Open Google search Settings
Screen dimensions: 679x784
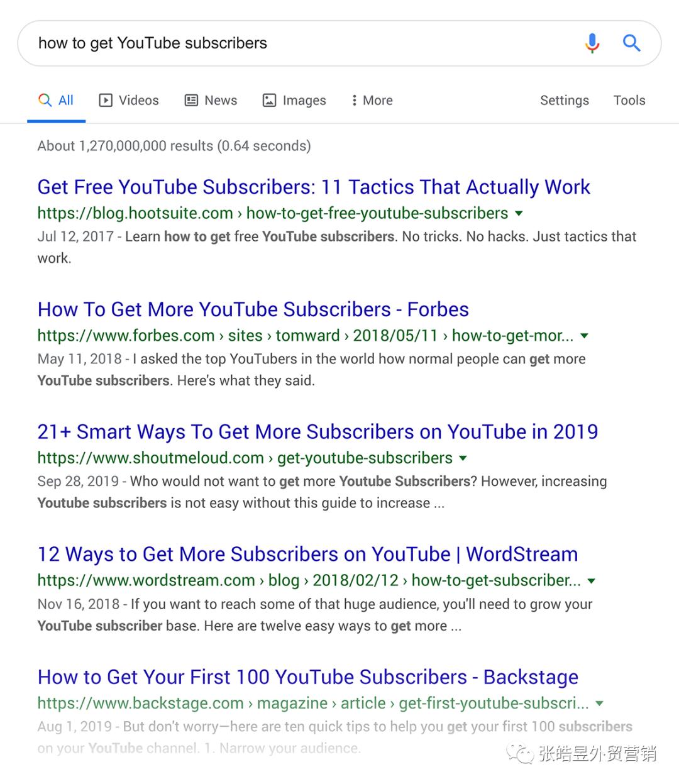(563, 100)
